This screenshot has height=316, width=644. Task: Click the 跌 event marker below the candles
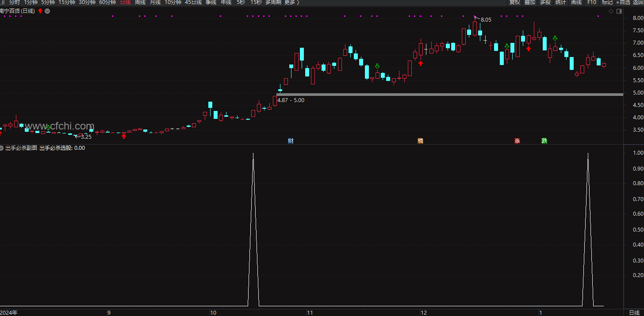coord(544,141)
